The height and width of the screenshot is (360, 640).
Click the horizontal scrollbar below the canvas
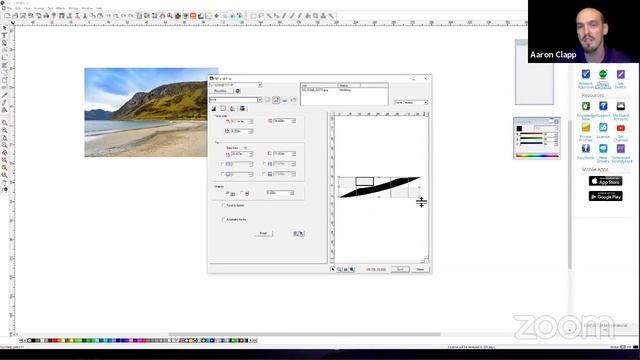click(x=304, y=334)
